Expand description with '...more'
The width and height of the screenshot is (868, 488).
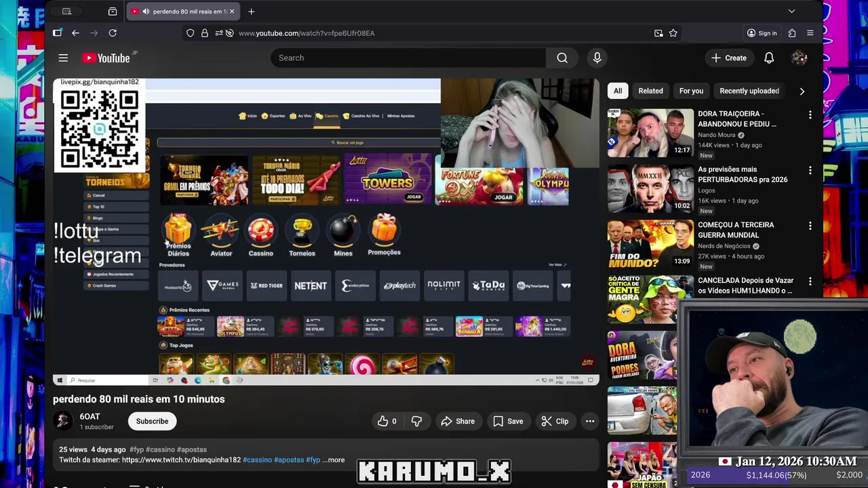(x=333, y=460)
